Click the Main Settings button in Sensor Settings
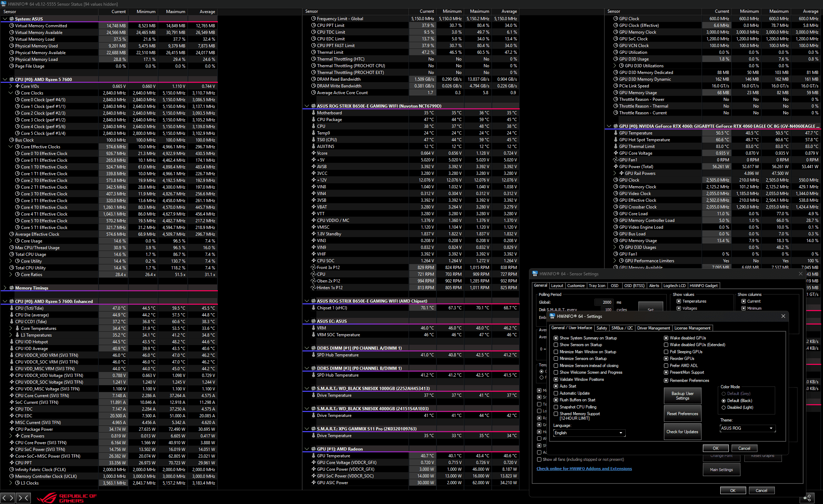This screenshot has height=504, width=823. (721, 470)
